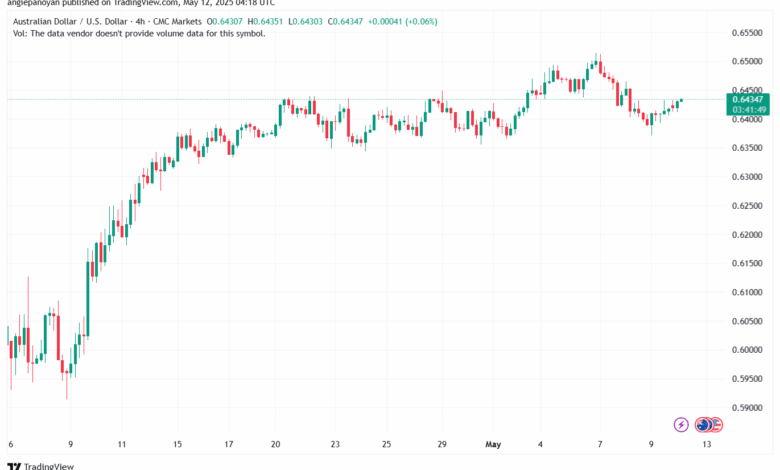780x470 pixels.
Task: Click the US flag economic event icon
Action: 716,425
